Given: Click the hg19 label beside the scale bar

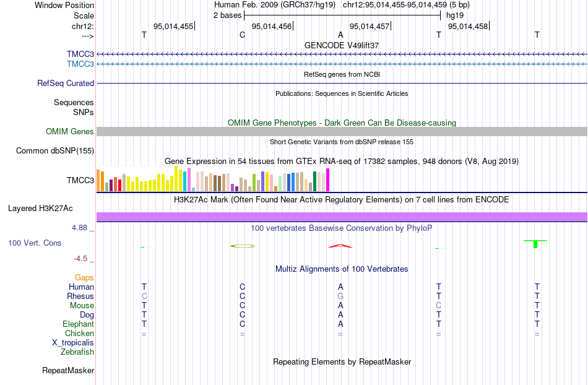Looking at the screenshot, I should pyautogui.click(x=455, y=15).
